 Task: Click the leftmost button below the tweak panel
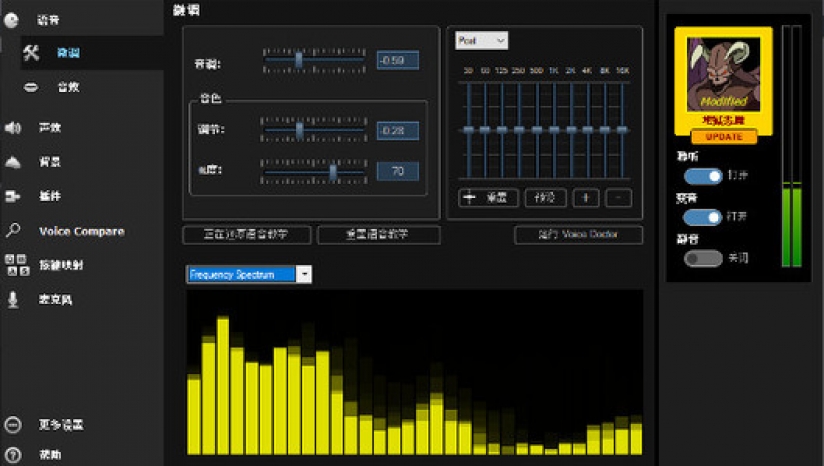click(x=246, y=234)
